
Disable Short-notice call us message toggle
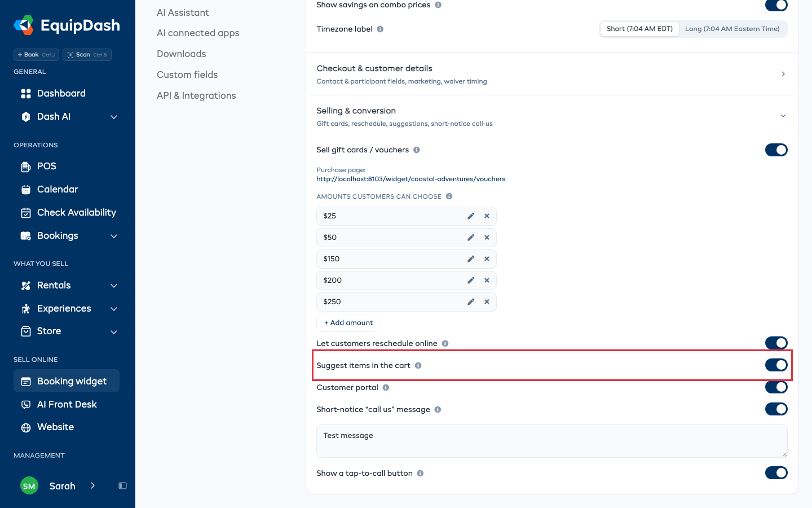776,409
